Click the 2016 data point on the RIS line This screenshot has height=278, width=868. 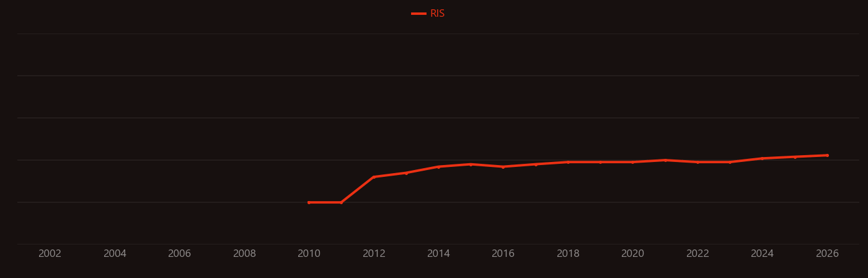pyautogui.click(x=503, y=167)
